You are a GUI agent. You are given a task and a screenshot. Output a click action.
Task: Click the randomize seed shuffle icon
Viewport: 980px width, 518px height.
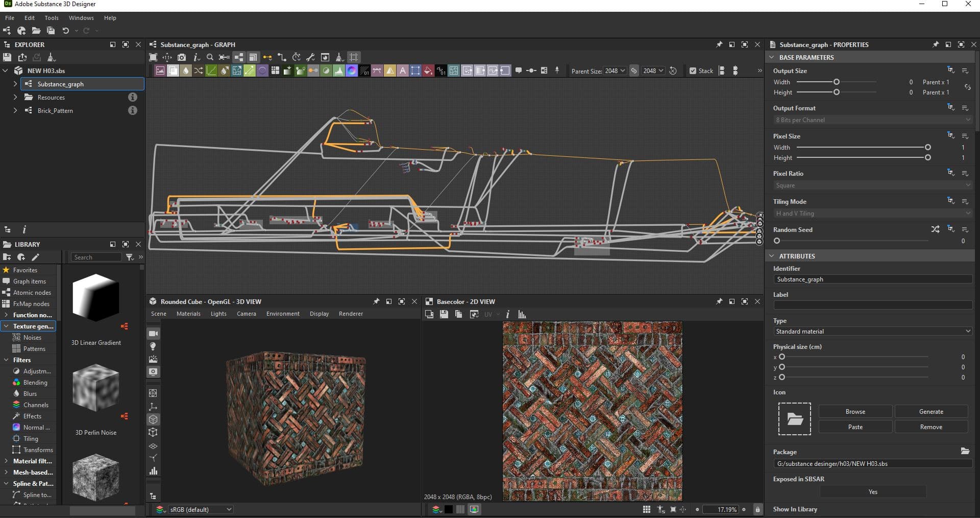[x=935, y=229]
